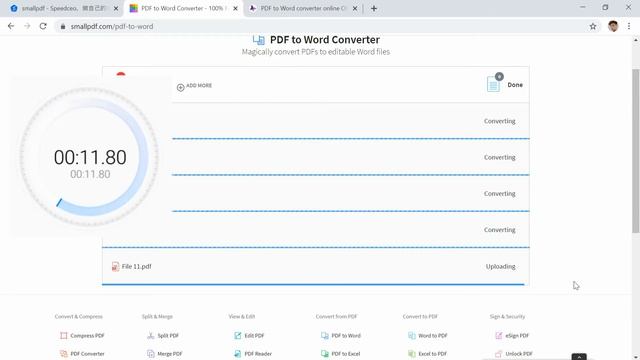Viewport: 640px width, 360px height.
Task: Open the Word to PDF link
Action: point(433,336)
